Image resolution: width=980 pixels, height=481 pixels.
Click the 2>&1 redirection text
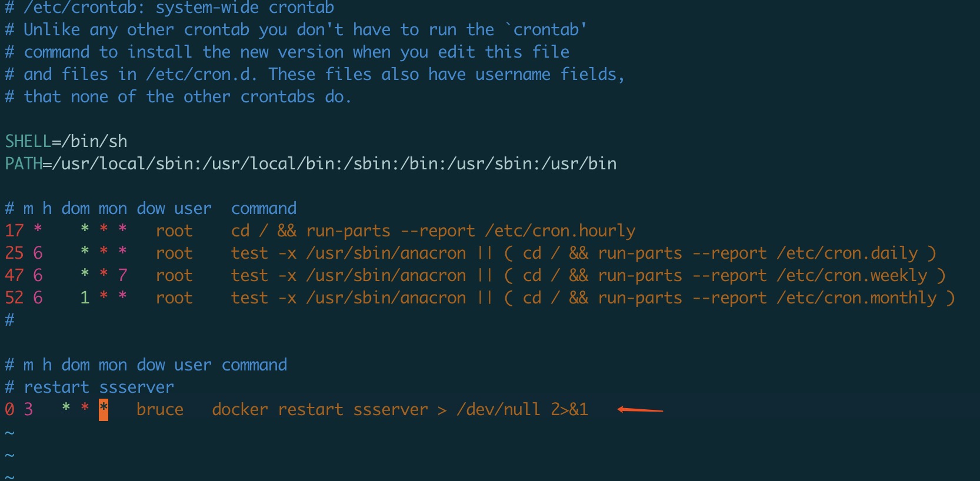(569, 409)
